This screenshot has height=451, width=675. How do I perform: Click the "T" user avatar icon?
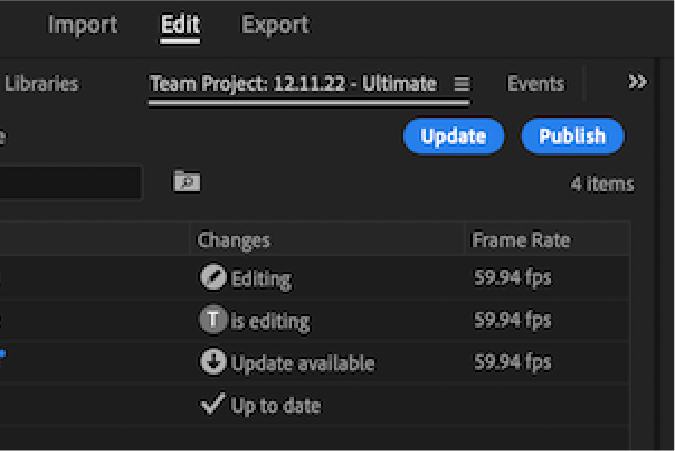213,320
